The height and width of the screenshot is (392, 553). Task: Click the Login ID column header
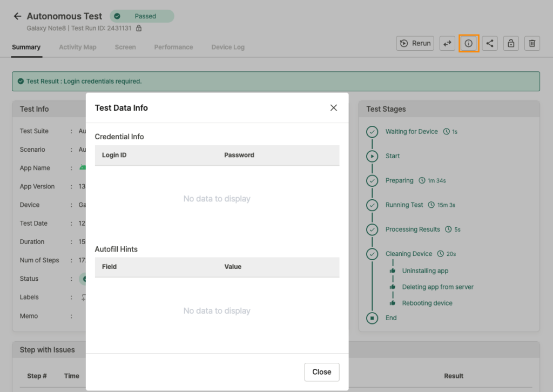(x=114, y=155)
